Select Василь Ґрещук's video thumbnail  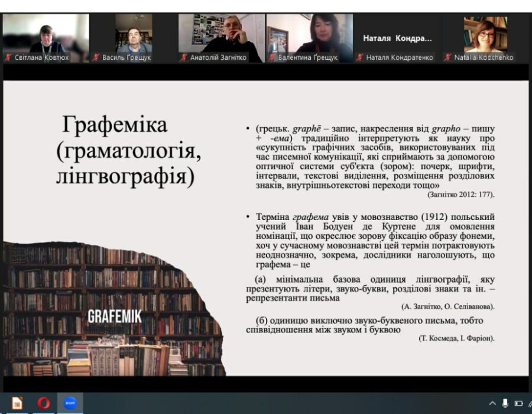[x=134, y=34]
